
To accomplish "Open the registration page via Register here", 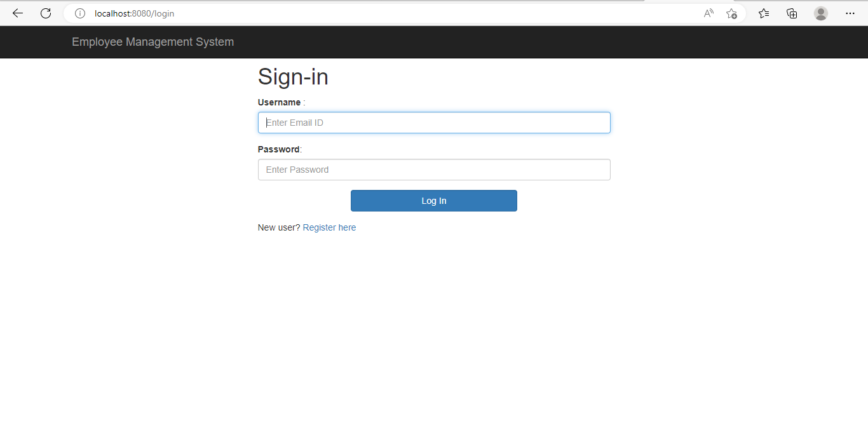I will point(329,227).
